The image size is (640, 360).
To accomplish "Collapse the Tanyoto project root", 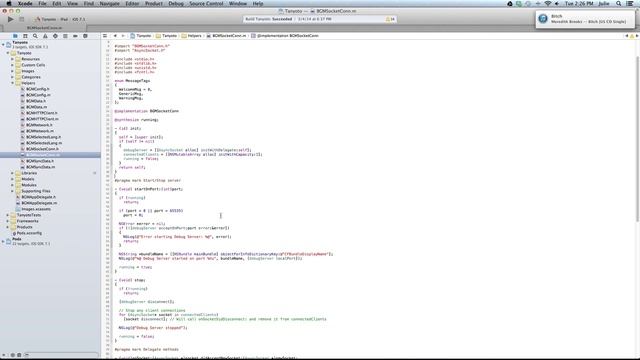I will (3, 44).
